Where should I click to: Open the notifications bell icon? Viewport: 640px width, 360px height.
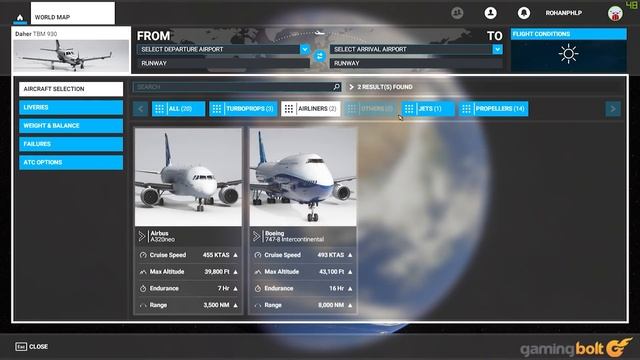pyautogui.click(x=524, y=13)
